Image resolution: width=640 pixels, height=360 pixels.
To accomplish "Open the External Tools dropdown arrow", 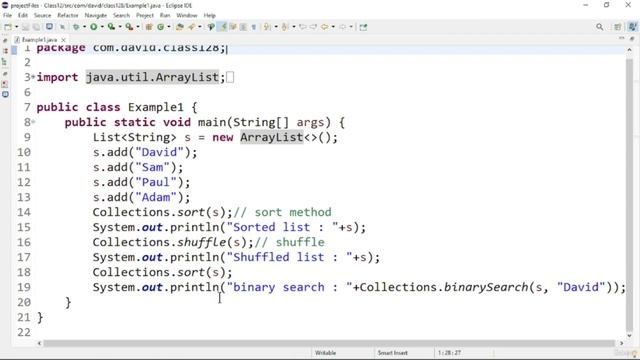I will click(138, 27).
